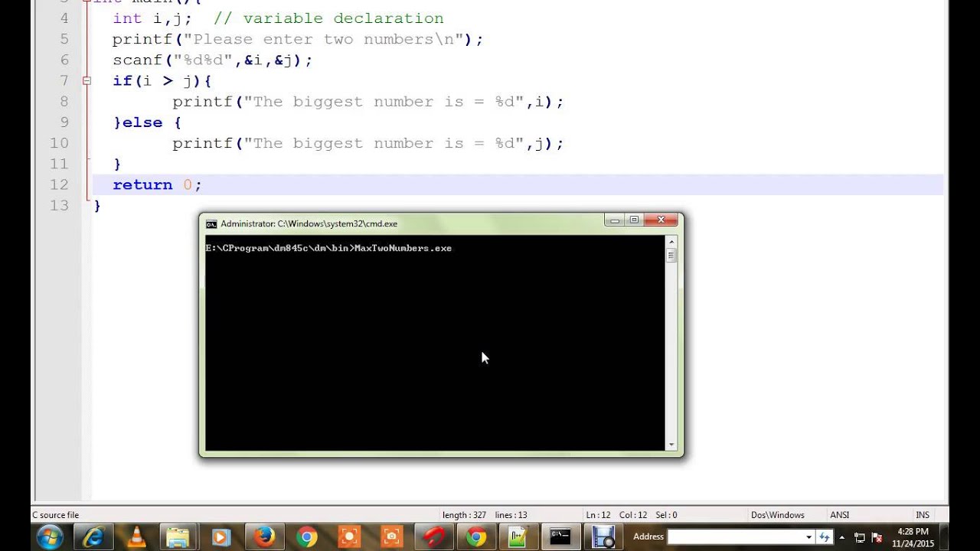Click the Address bar go/refresh icon
Screen dimensions: 980x551
(x=824, y=536)
